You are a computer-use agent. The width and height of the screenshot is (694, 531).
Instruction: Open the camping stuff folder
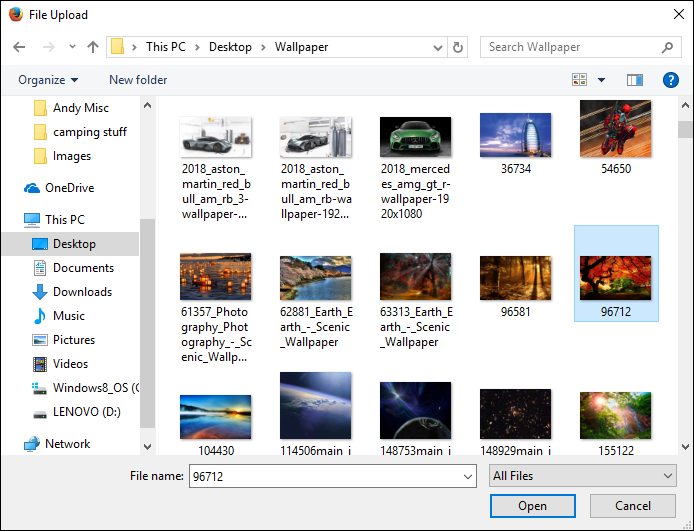coord(80,132)
